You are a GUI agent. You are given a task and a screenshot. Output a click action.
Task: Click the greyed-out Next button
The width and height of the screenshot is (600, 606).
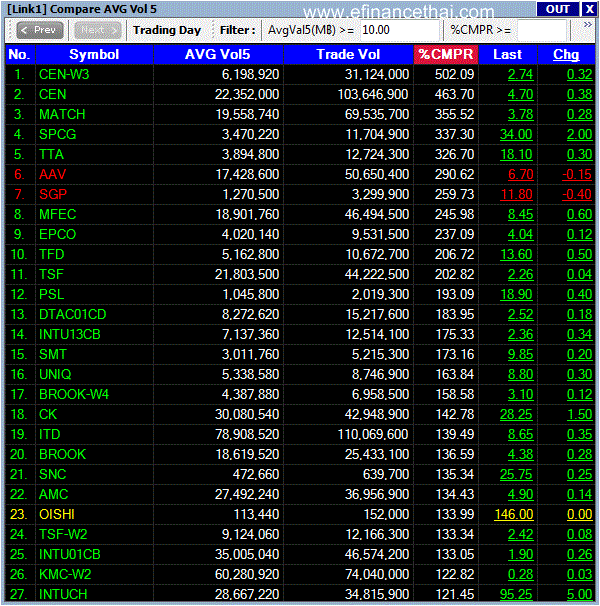click(x=98, y=30)
